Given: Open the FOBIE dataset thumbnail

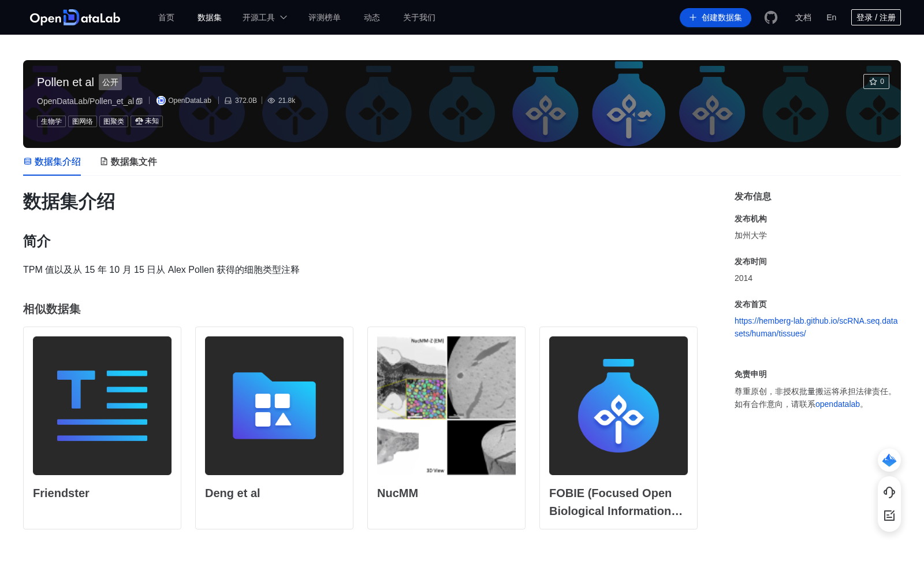Looking at the screenshot, I should tap(619, 406).
